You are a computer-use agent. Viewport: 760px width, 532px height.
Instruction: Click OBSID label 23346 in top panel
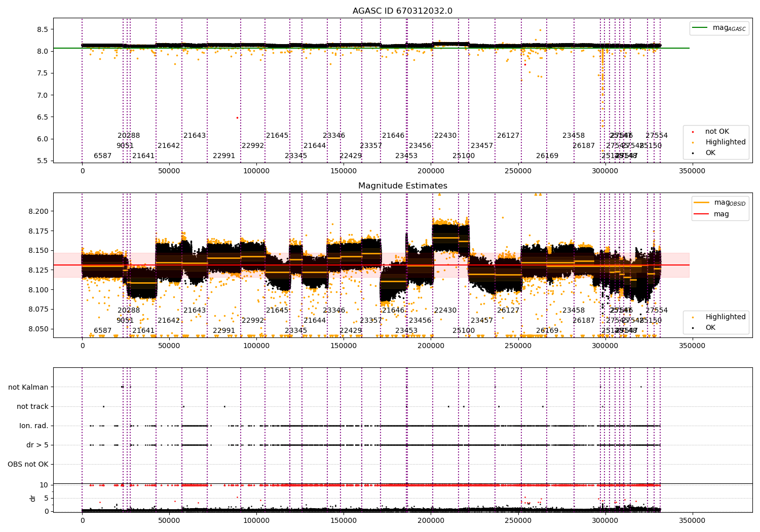click(334, 136)
